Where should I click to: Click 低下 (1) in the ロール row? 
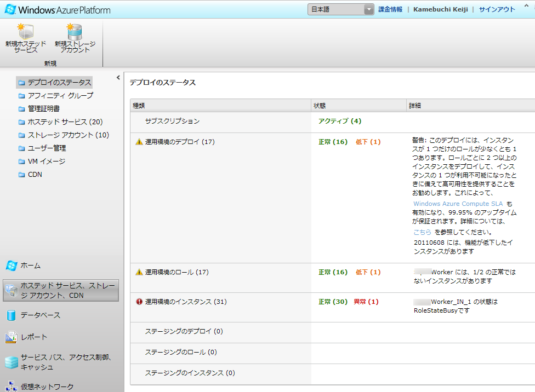click(x=368, y=272)
